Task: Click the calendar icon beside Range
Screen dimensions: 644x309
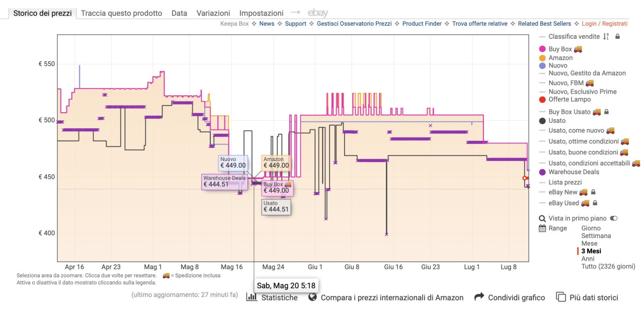Action: tap(542, 228)
